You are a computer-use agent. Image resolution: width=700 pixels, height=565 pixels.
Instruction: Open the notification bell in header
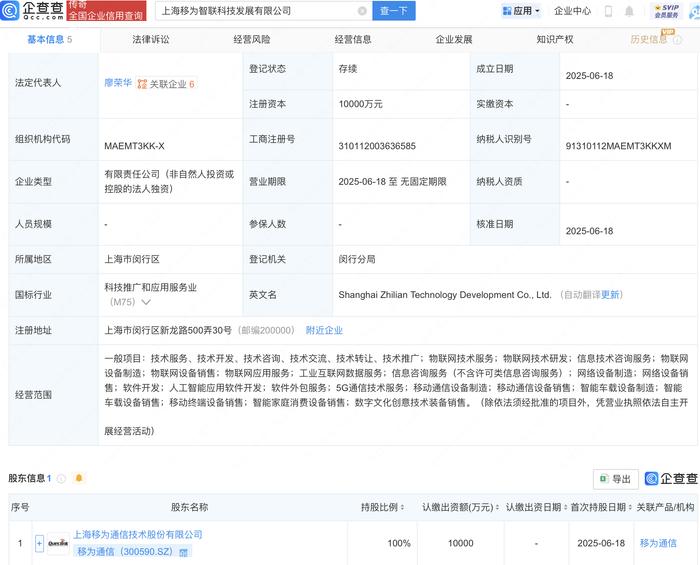coord(629,11)
